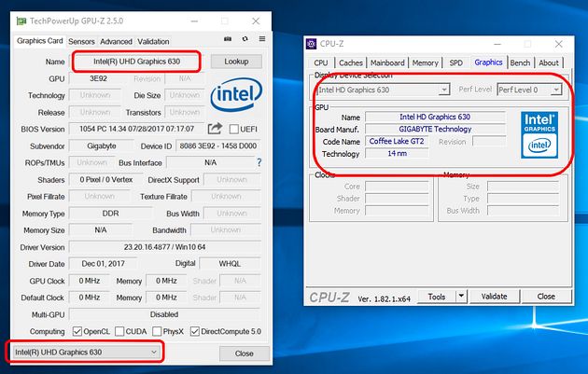
Task: Click the Device ID value field
Action: (218, 145)
